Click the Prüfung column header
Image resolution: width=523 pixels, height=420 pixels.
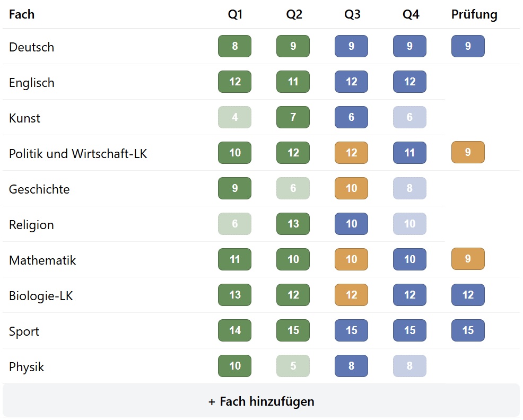474,14
